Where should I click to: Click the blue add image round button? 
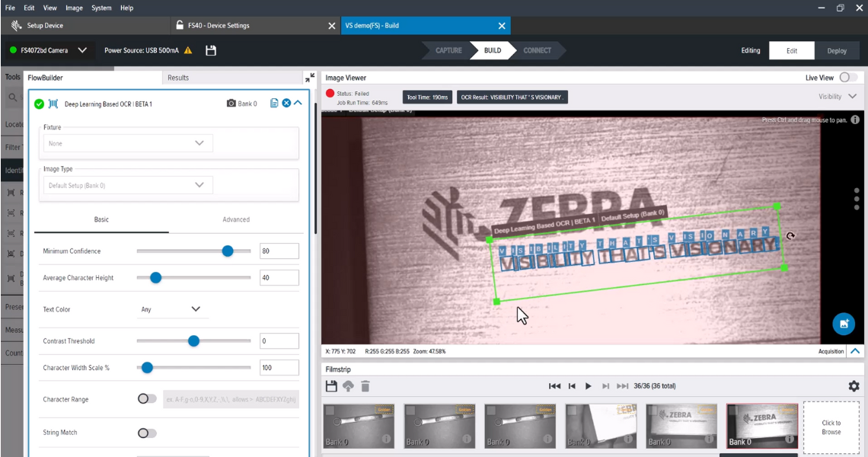click(844, 324)
